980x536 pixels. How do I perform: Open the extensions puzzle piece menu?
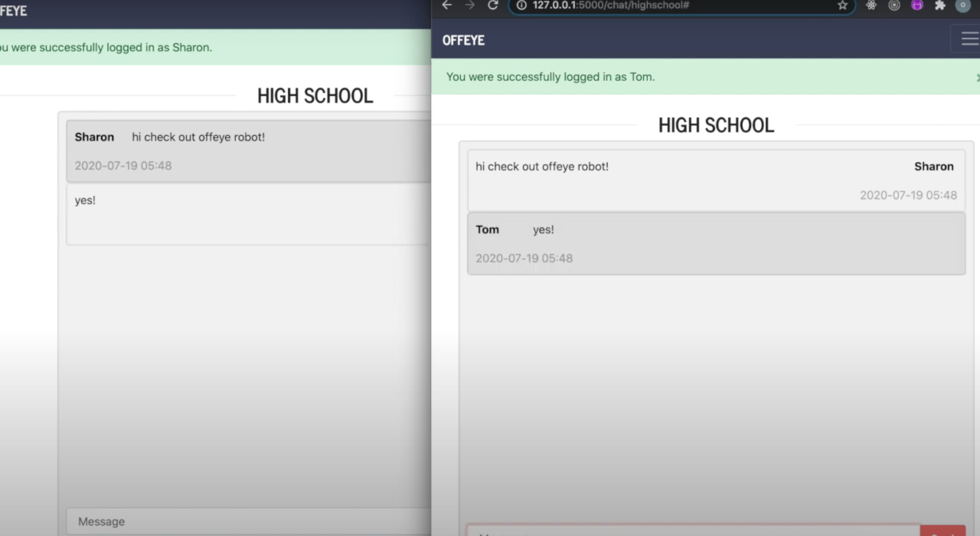940,5
